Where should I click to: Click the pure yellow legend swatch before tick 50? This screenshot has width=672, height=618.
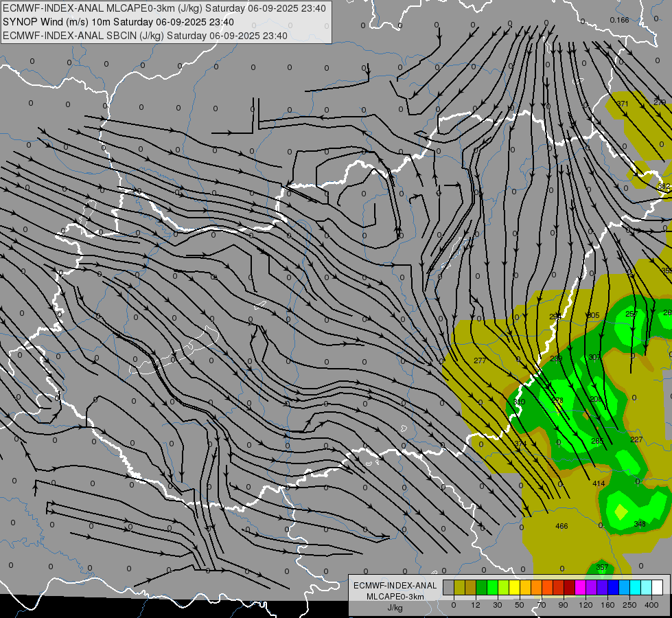tap(515, 587)
